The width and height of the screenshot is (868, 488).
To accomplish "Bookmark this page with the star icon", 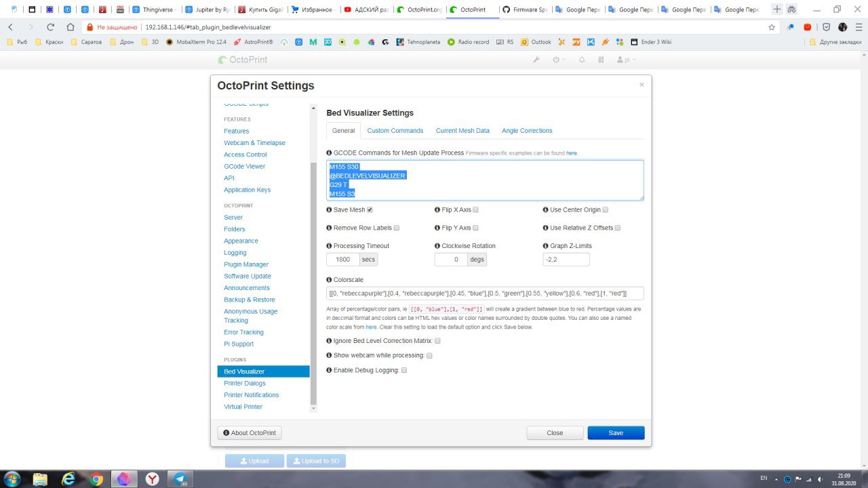I will tap(772, 27).
